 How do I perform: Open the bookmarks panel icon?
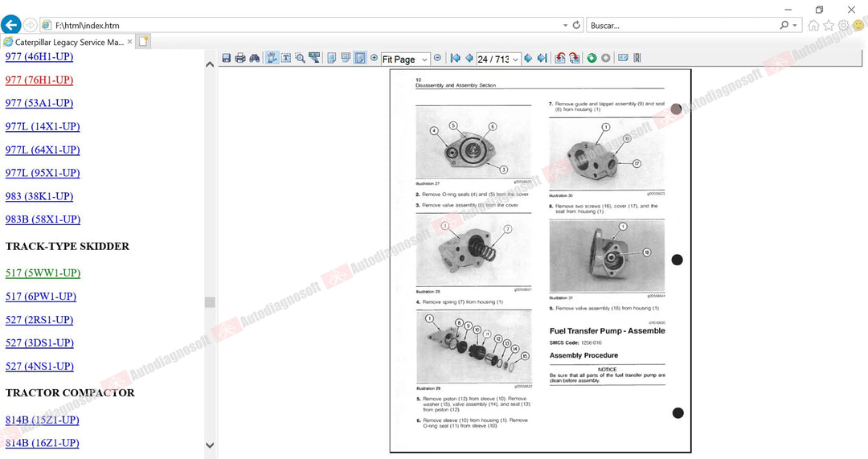pos(637,58)
